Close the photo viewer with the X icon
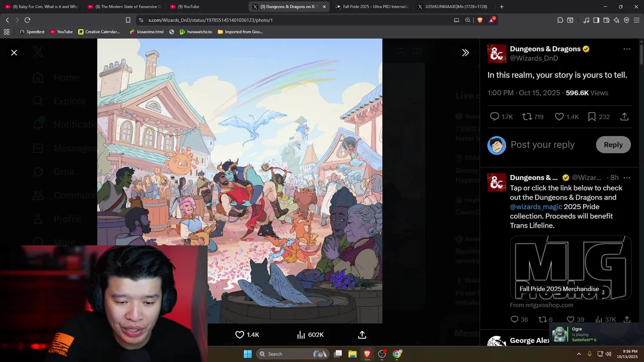Viewport: 644px width, 362px height. [x=14, y=52]
